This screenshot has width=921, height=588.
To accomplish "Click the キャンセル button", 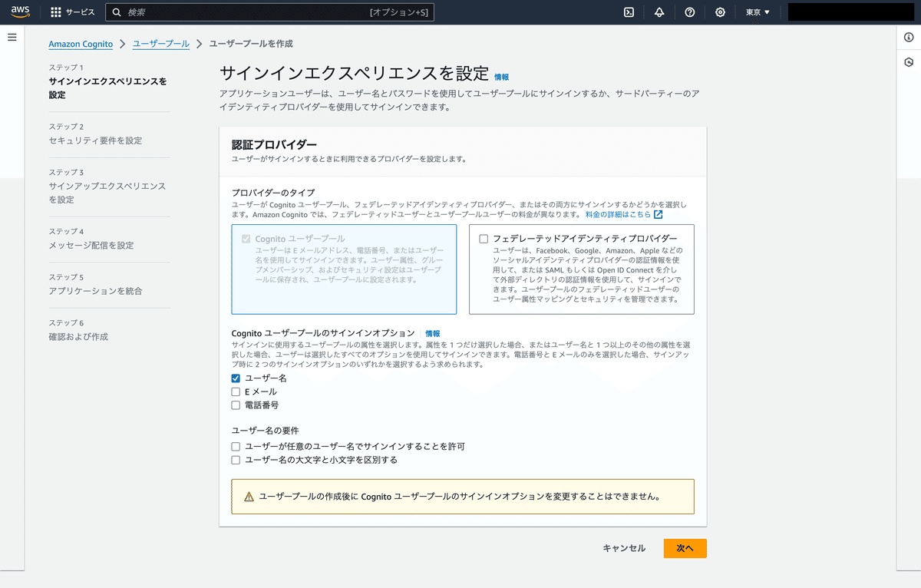I will pos(624,548).
